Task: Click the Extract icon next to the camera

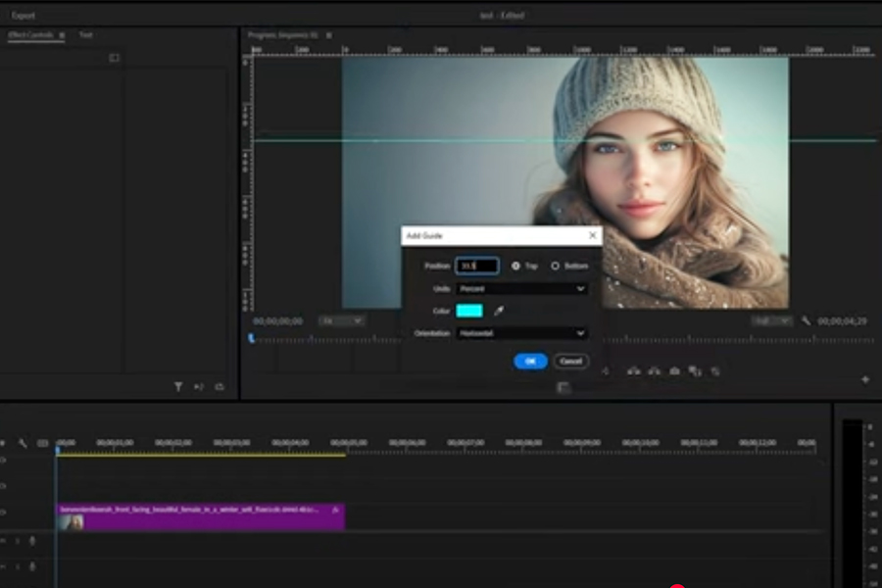Action: 654,371
